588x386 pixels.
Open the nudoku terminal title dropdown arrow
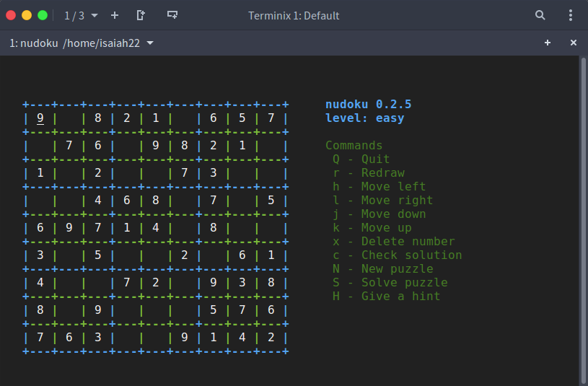[150, 43]
